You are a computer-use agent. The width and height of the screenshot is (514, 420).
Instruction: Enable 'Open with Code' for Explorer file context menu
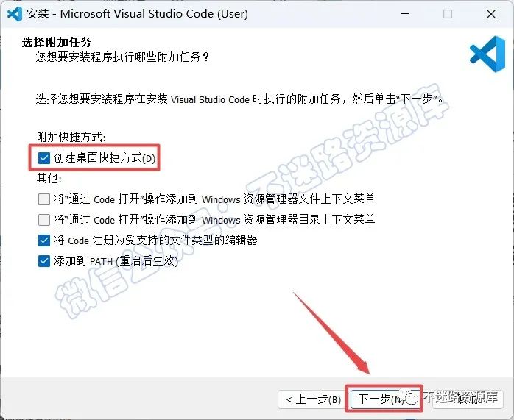[44, 199]
